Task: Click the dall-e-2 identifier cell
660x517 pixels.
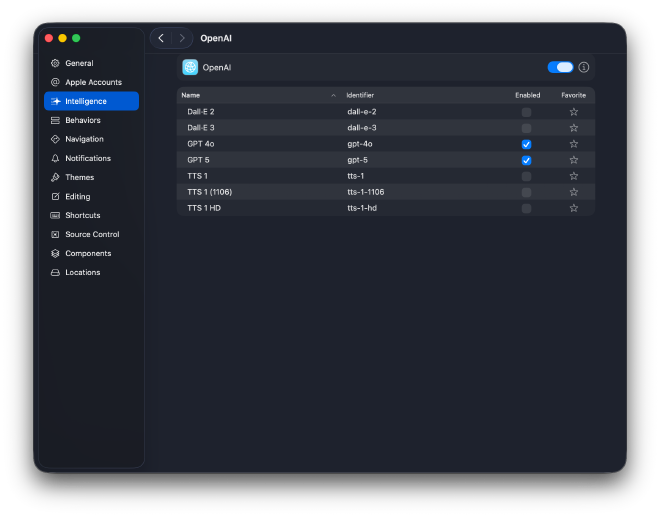Action: (x=362, y=112)
